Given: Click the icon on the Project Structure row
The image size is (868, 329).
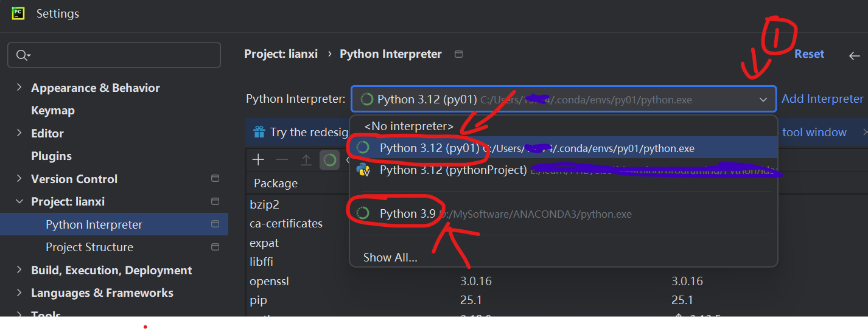Looking at the screenshot, I should tap(215, 247).
